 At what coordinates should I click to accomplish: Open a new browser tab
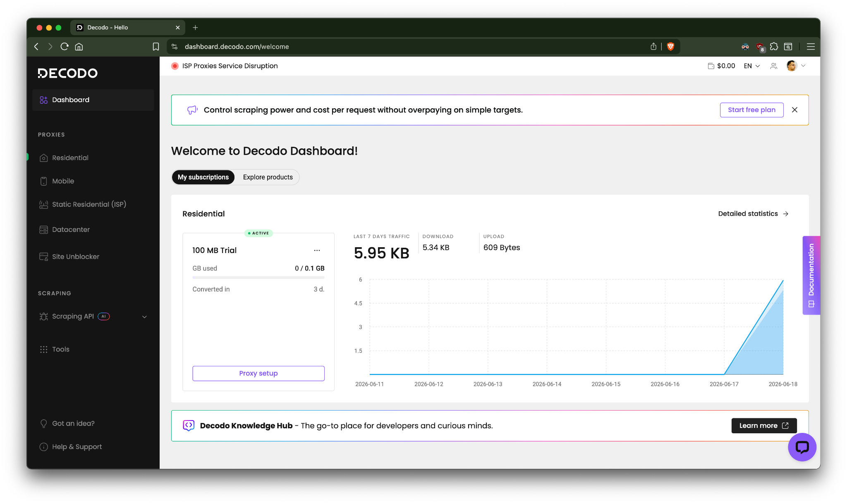point(195,28)
